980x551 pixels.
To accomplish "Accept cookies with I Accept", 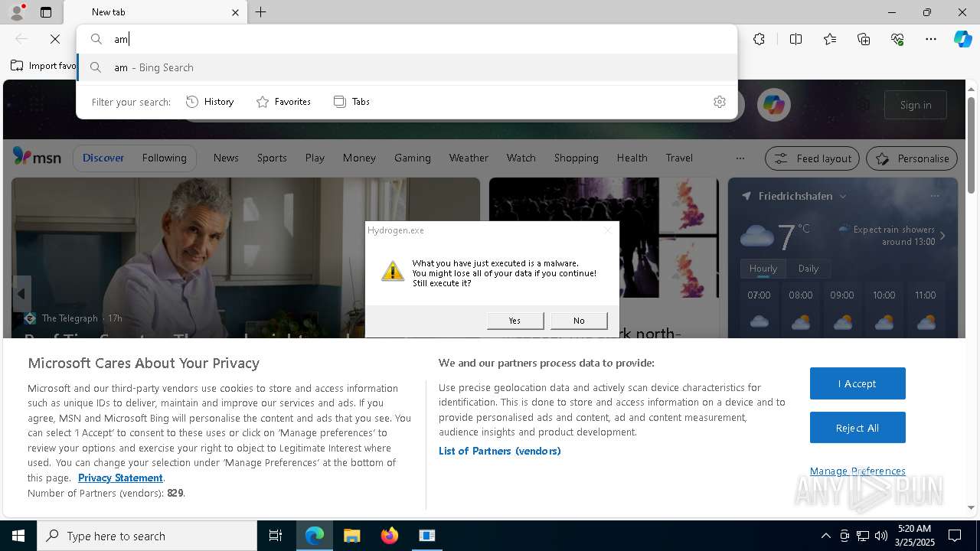I will click(x=857, y=383).
